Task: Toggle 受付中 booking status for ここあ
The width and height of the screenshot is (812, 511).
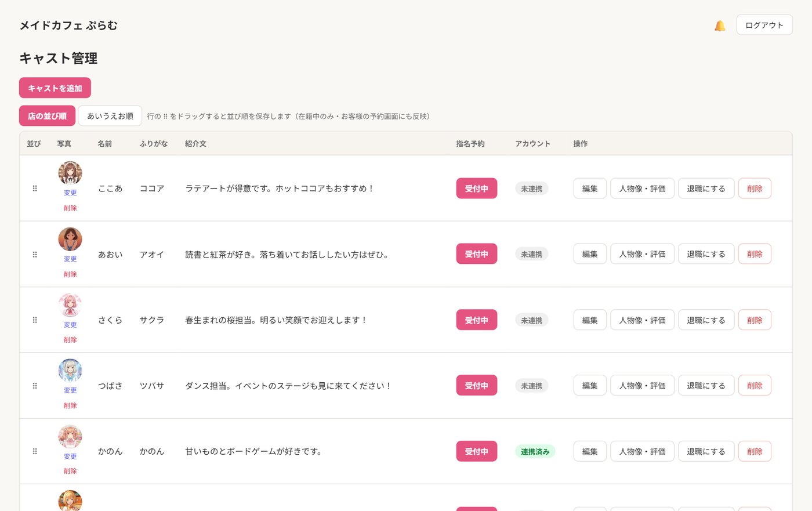Action: point(477,189)
